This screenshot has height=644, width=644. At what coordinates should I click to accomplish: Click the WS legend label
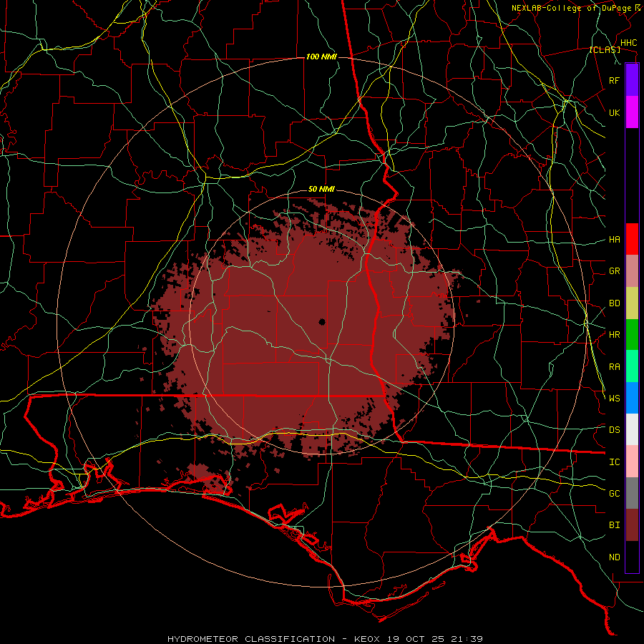[x=614, y=399]
